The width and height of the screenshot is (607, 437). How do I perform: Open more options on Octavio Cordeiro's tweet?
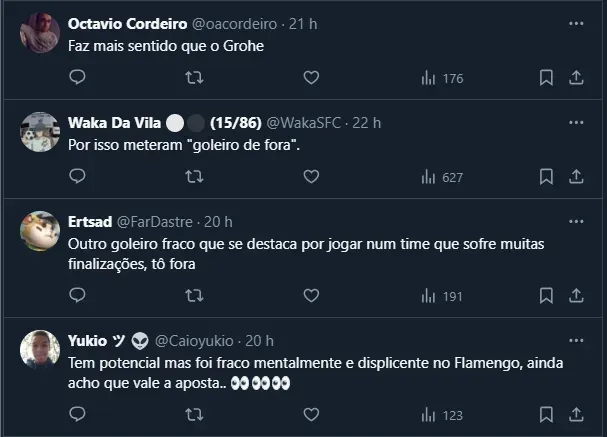[576, 23]
